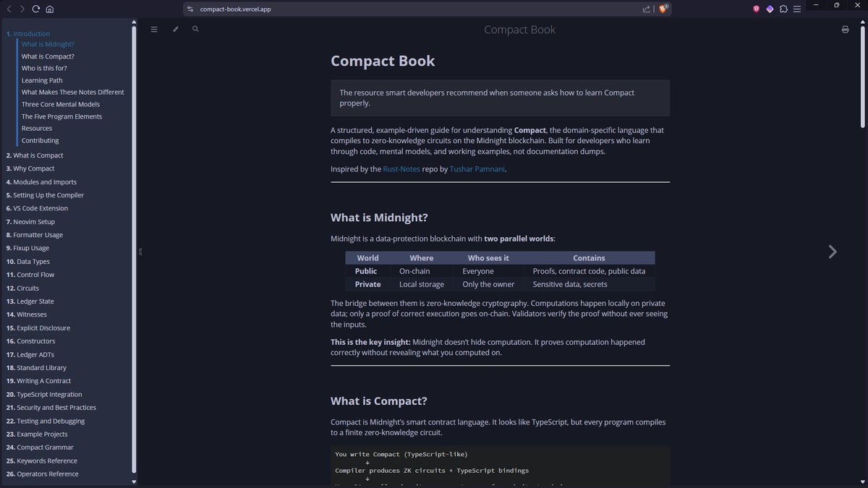This screenshot has width=868, height=488.
Task: Open Brave Shields lion icon
Action: (663, 9)
